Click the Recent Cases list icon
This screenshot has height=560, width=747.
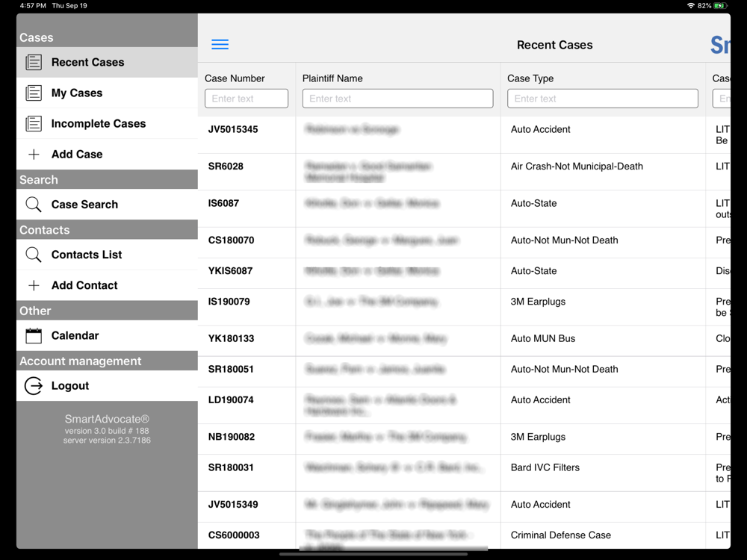coord(34,63)
